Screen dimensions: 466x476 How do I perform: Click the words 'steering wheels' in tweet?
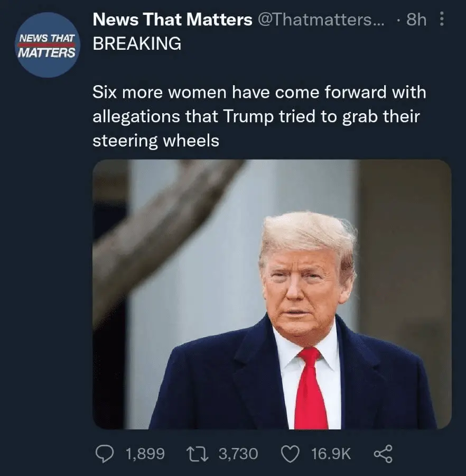coord(156,141)
